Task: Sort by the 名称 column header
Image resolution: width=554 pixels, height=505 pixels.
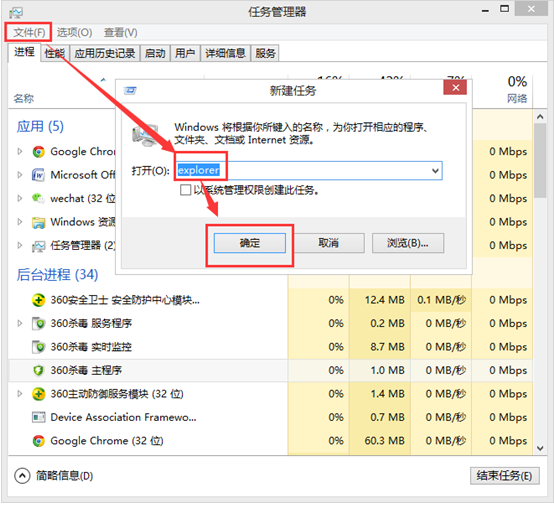Action: click(24, 98)
